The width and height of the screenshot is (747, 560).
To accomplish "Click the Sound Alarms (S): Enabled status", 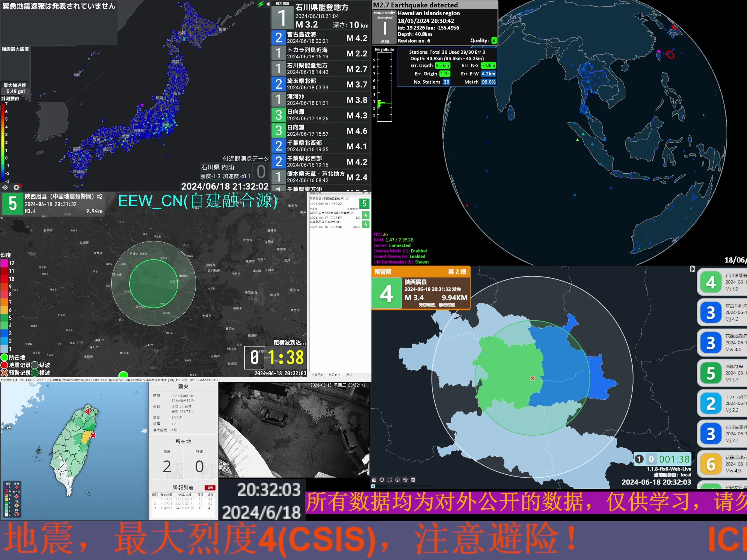I will tap(400, 256).
